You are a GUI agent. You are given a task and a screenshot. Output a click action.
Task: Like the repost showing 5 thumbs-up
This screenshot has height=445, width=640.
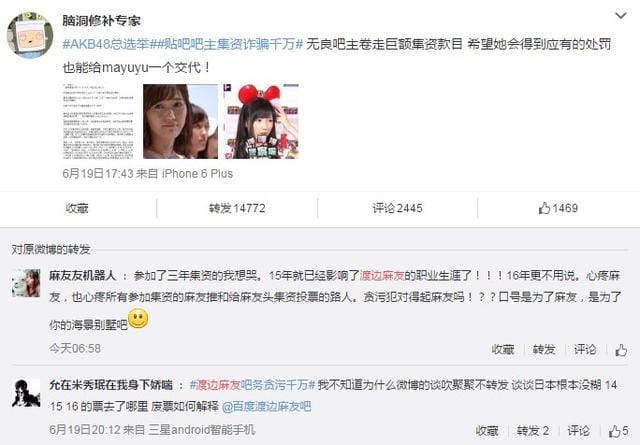click(618, 431)
